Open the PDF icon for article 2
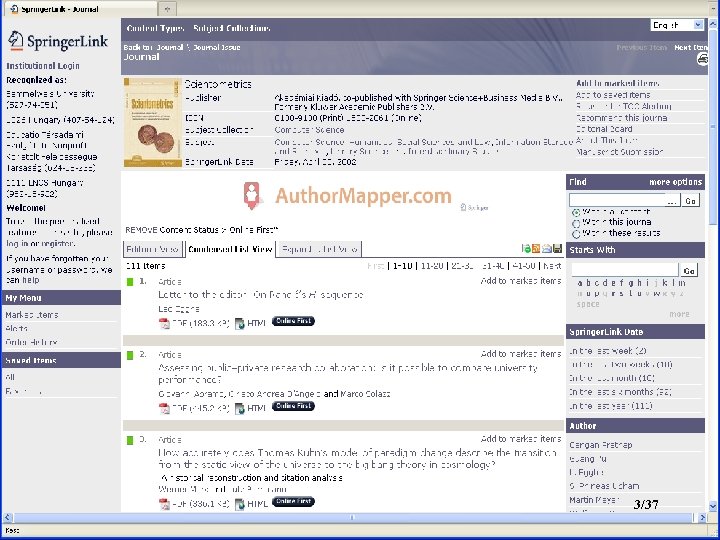 [164, 408]
